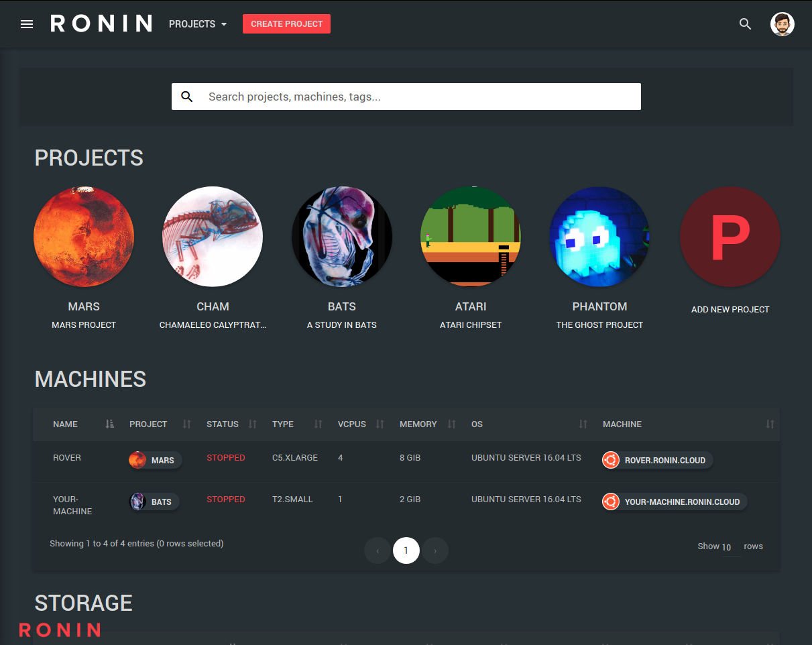Select page 1 in machines pagination
This screenshot has height=645, width=812.
tap(406, 550)
